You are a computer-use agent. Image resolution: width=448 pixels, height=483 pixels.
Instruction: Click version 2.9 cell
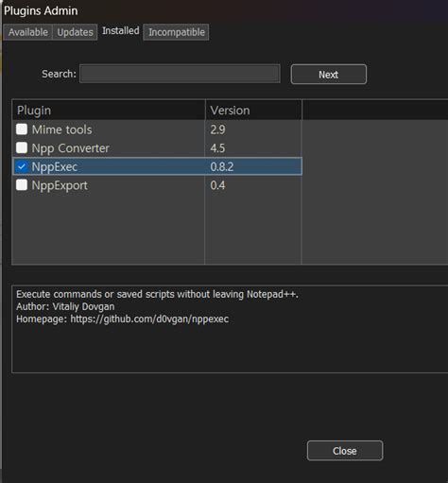pyautogui.click(x=217, y=129)
